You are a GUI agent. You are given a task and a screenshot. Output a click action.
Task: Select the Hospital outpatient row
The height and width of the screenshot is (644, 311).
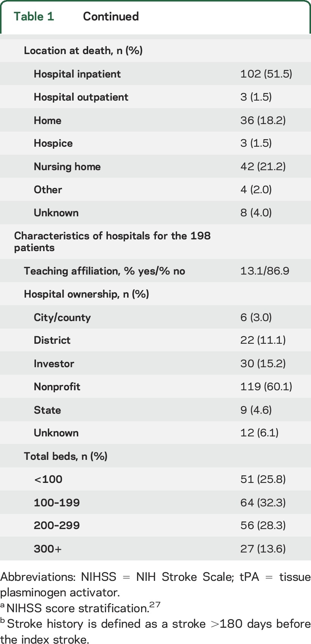click(x=81, y=97)
